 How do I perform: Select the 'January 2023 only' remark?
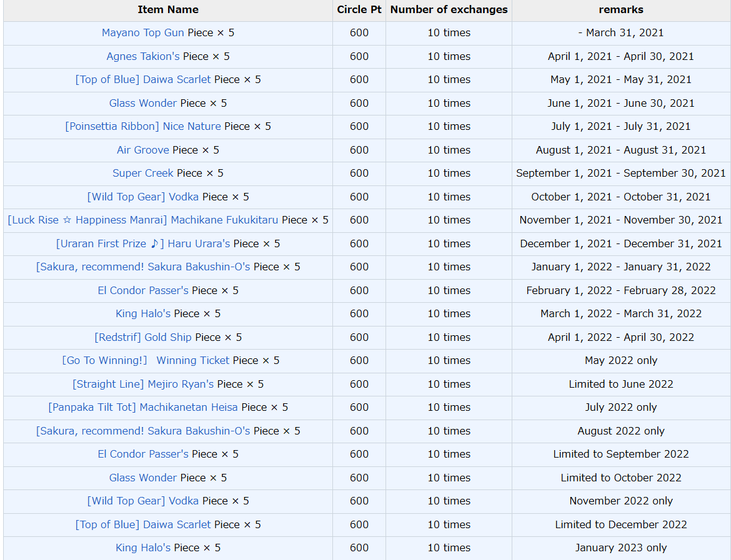[621, 548]
